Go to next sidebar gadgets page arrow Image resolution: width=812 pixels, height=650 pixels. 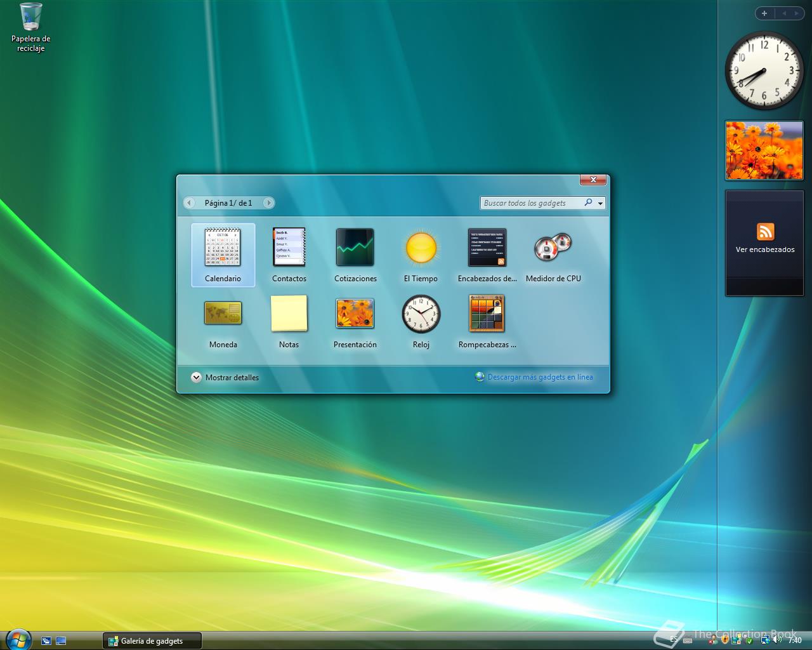(796, 13)
